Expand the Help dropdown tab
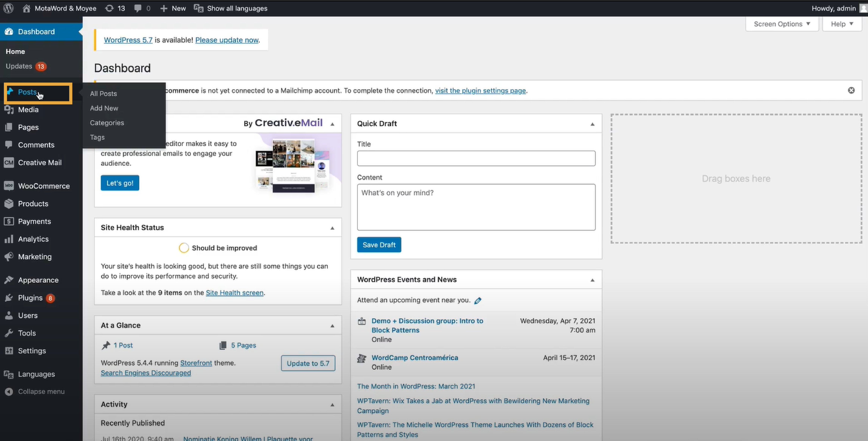The height and width of the screenshot is (441, 868). (x=842, y=24)
